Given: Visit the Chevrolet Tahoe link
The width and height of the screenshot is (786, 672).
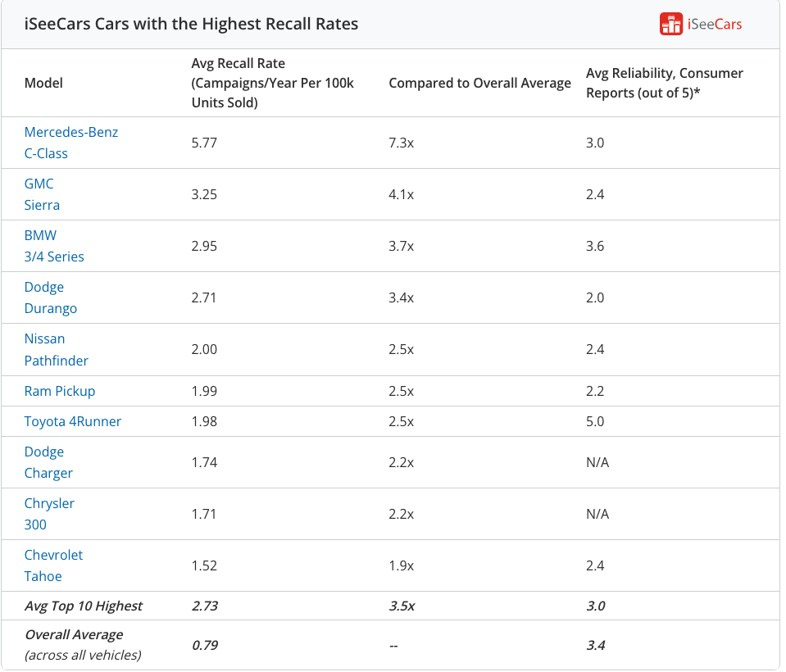Looking at the screenshot, I should pyautogui.click(x=53, y=565).
